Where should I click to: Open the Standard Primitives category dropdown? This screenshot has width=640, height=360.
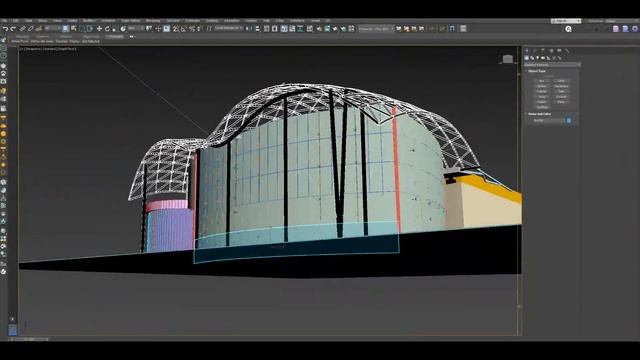[x=552, y=64]
